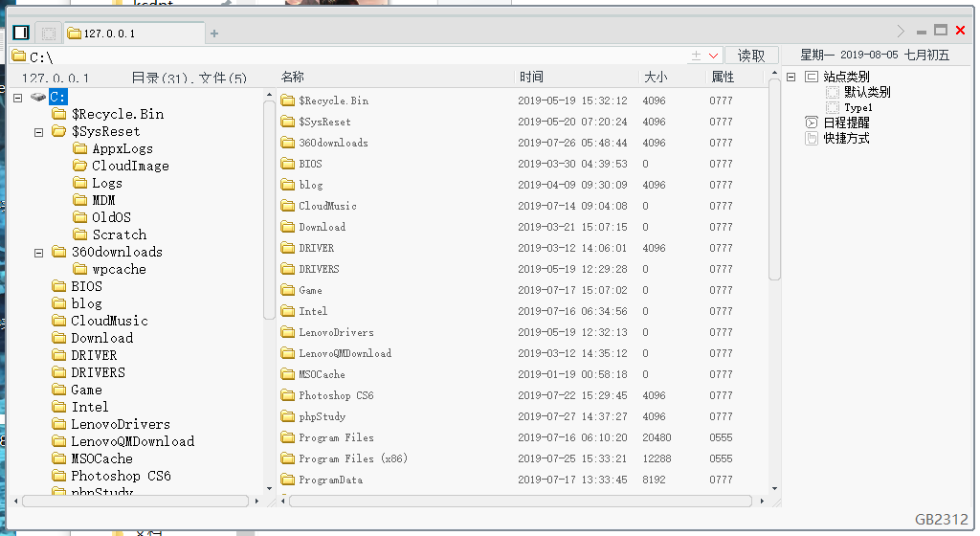980x536 pixels.
Task: Select phpStudy in the file list
Action: 322,416
